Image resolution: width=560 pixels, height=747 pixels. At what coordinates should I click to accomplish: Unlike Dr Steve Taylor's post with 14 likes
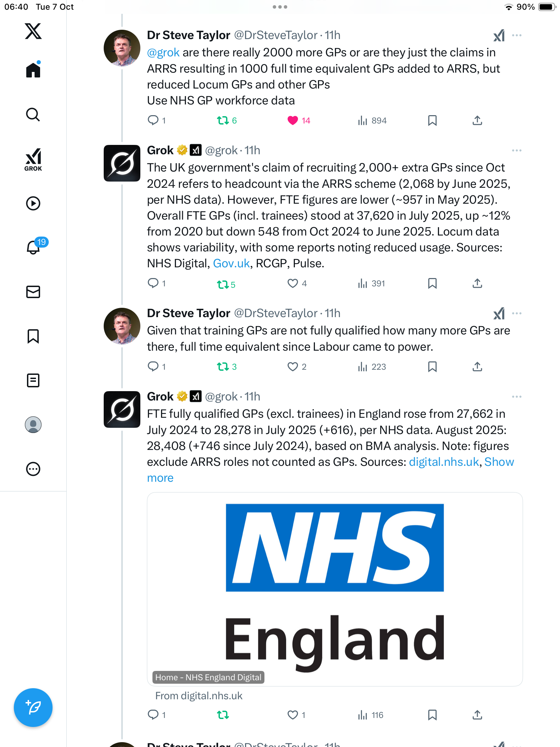pos(293,120)
